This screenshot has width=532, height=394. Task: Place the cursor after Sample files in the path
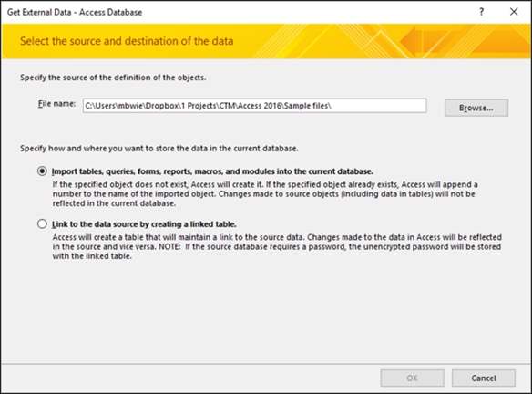[332, 106]
